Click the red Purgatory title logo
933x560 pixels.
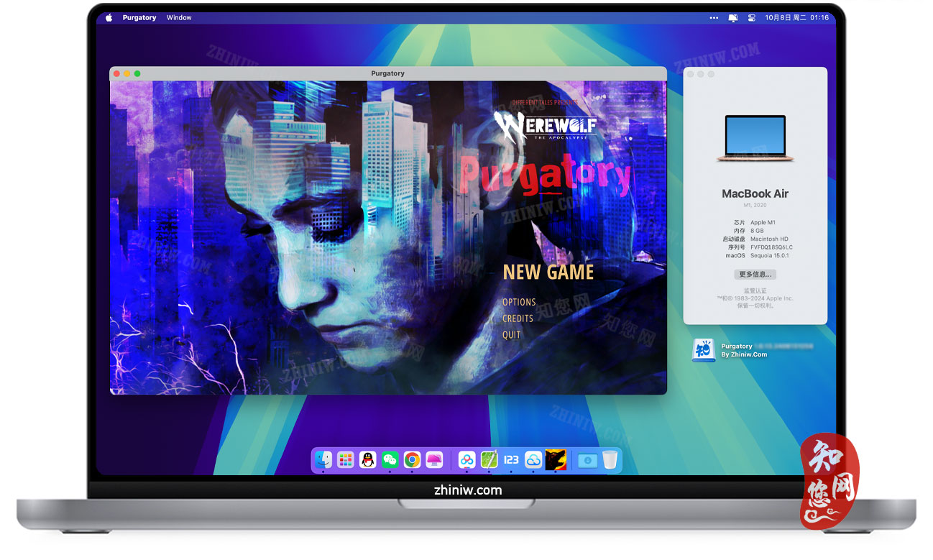coord(544,176)
